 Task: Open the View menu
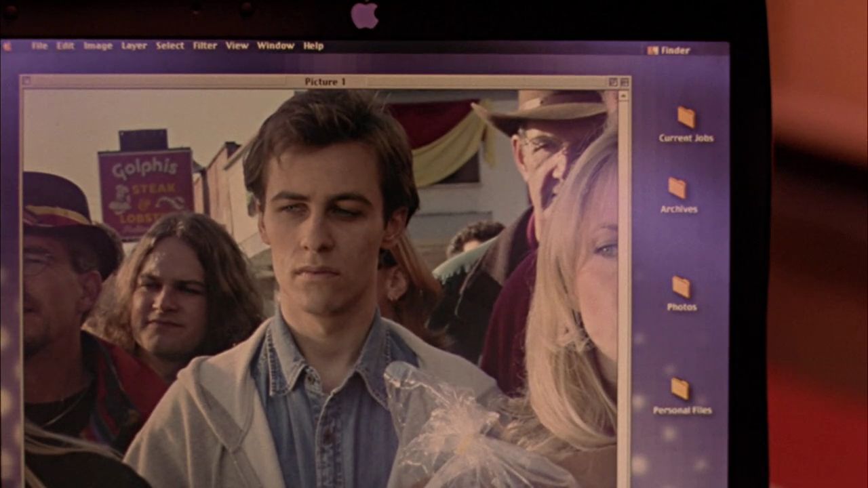click(x=237, y=46)
